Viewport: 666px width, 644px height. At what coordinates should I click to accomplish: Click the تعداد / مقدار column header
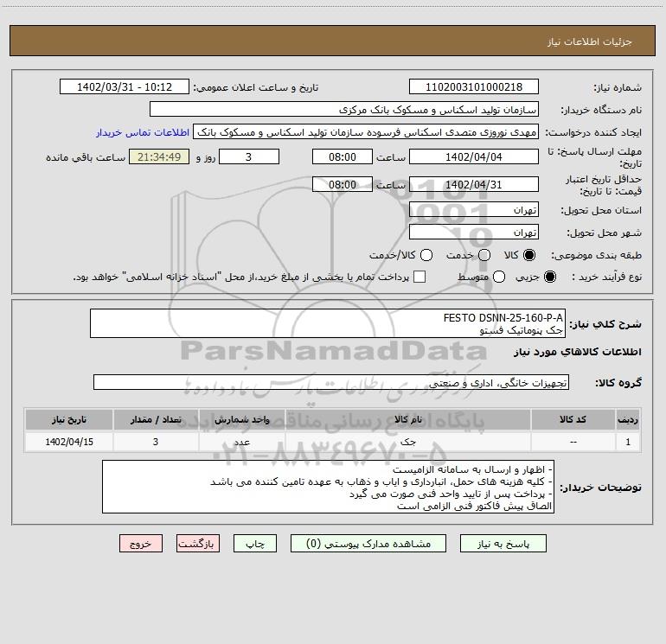click(x=156, y=419)
